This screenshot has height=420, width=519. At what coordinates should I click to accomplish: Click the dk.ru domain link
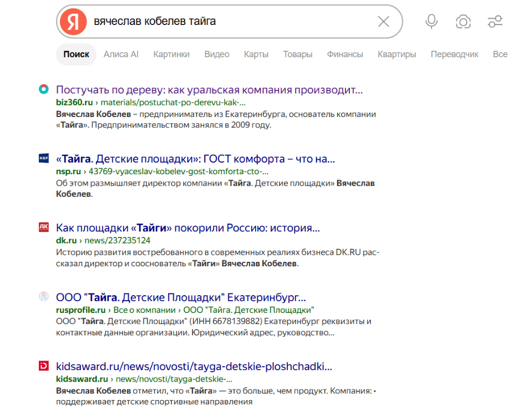click(66, 240)
